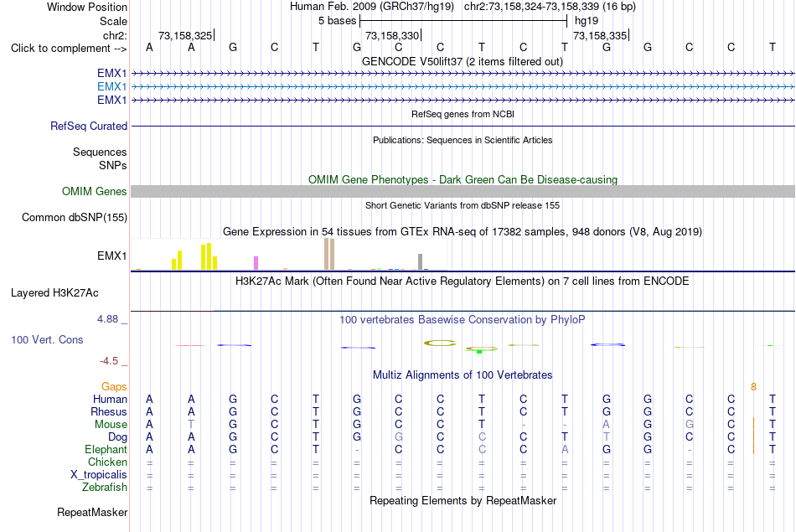Click the pink bar in GTEx expression chart
The image size is (796, 532).
tap(256, 263)
